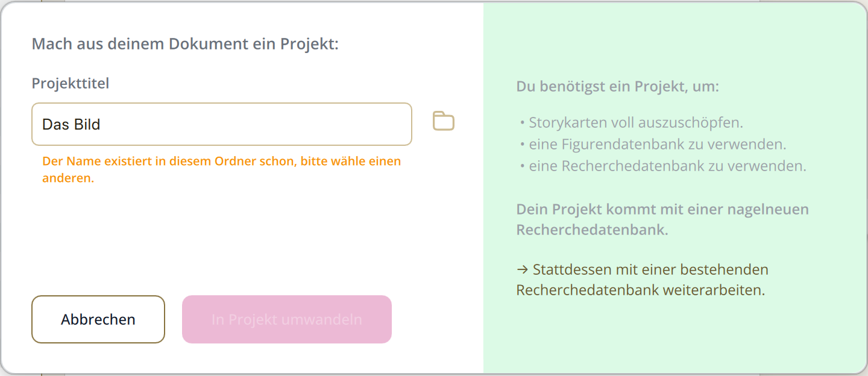Open the folder picker icon beside Projekttitel
The image size is (868, 376).
(x=444, y=121)
